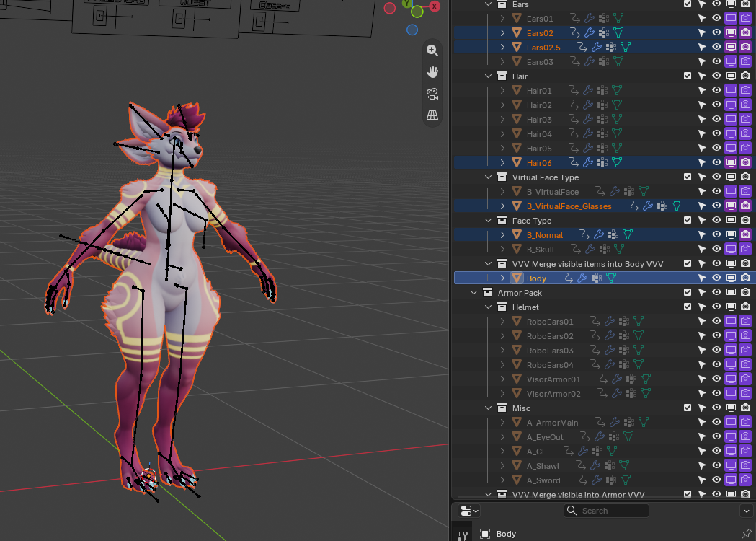756x541 pixels.
Task: Click the animation icon on Ears02.5 row
Action: (x=582, y=47)
